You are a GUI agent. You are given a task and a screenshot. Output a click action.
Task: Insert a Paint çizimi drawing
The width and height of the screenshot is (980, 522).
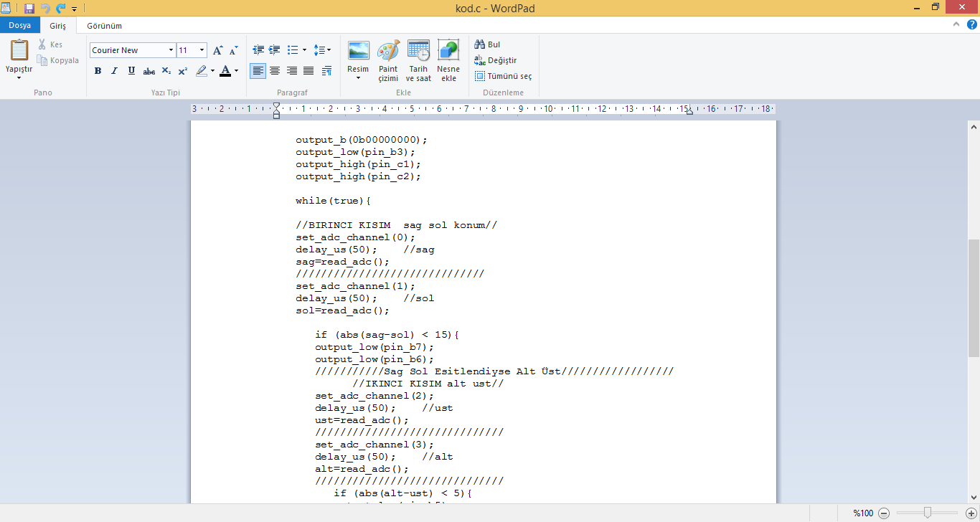(388, 62)
